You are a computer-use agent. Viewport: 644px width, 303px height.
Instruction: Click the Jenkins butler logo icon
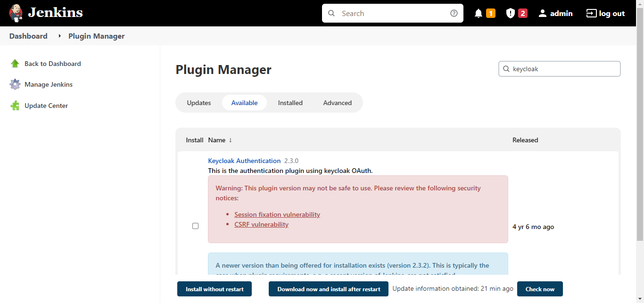click(16, 13)
